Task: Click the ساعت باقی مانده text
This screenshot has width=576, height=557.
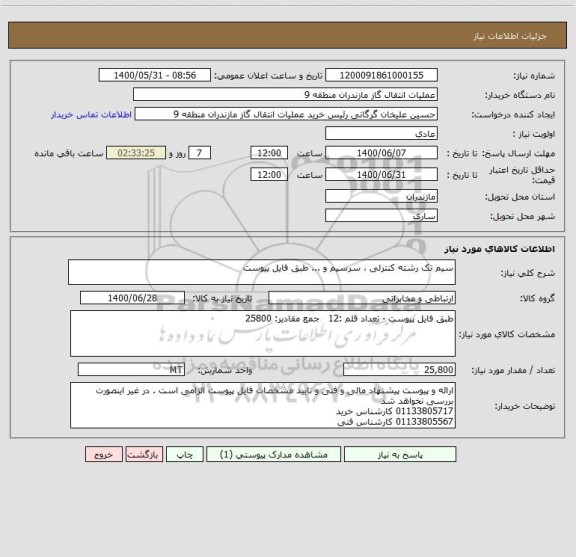Action: (69, 153)
